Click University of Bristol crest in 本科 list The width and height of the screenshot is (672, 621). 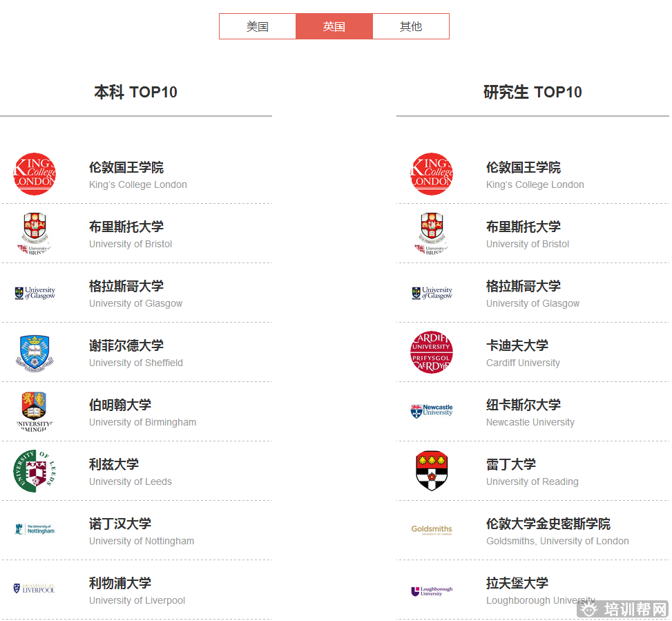pyautogui.click(x=35, y=233)
